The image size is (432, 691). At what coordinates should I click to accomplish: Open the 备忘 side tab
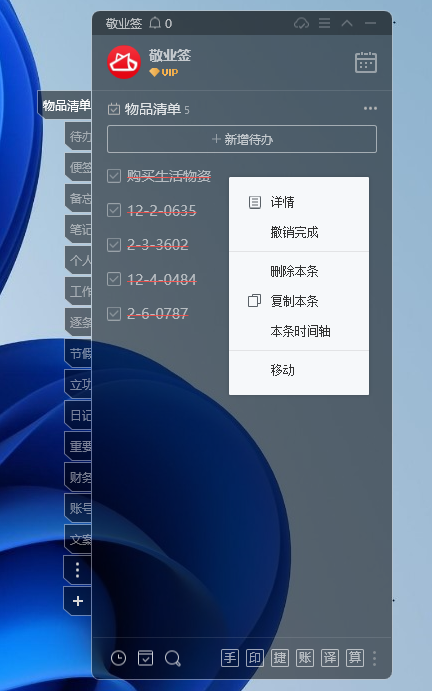78,198
